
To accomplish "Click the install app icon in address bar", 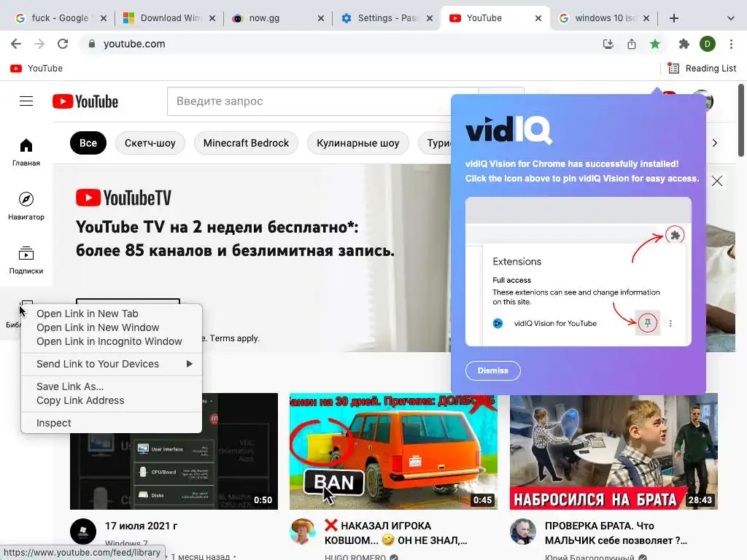I will [x=608, y=44].
